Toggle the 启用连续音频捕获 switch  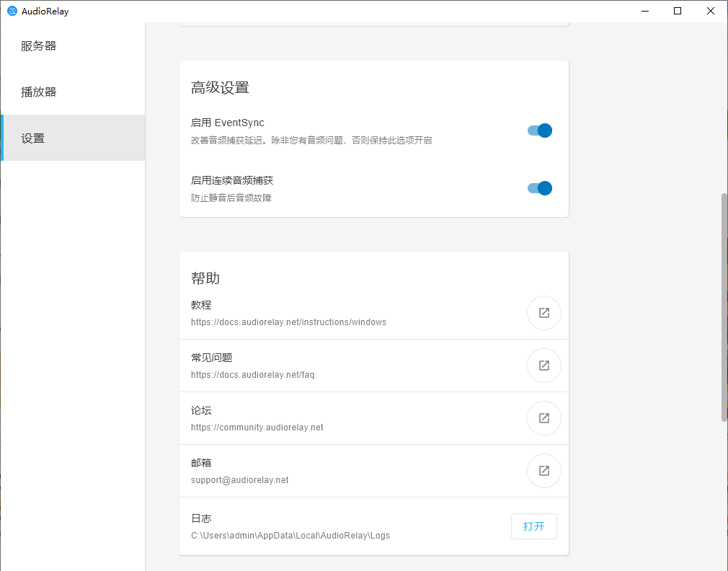point(539,188)
